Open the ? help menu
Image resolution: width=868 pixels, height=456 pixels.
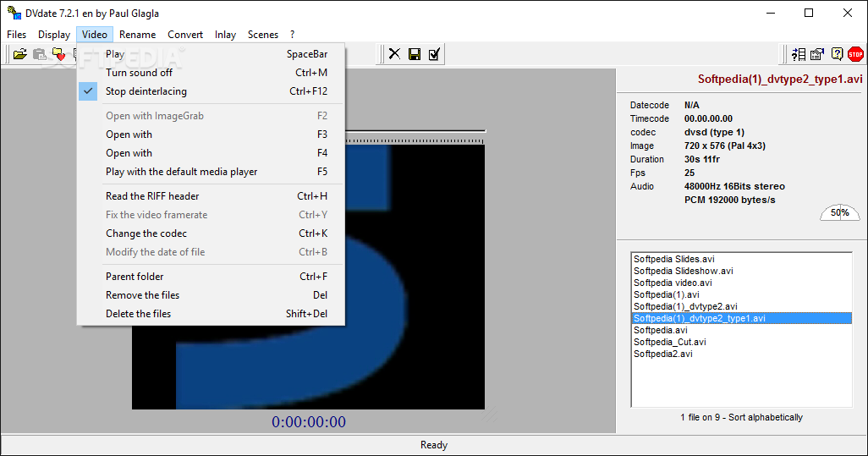coord(292,35)
